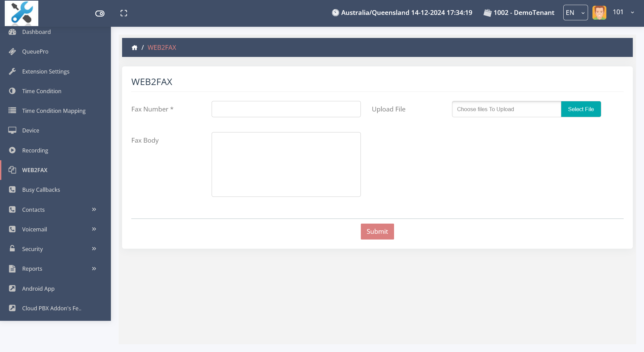Image resolution: width=644 pixels, height=352 pixels.
Task: Click the Recording play icon
Action: pyautogui.click(x=13, y=150)
